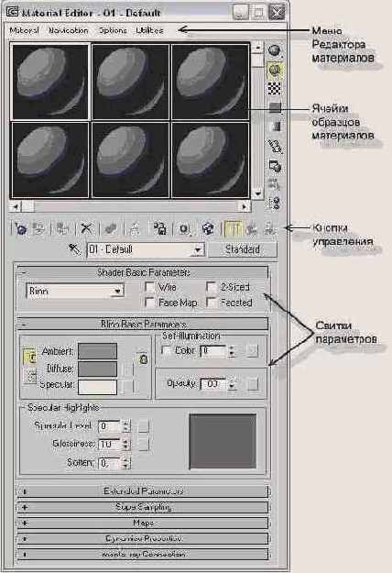
Task: Click the Reset Map/Mtl X icon
Action: pos(86,229)
